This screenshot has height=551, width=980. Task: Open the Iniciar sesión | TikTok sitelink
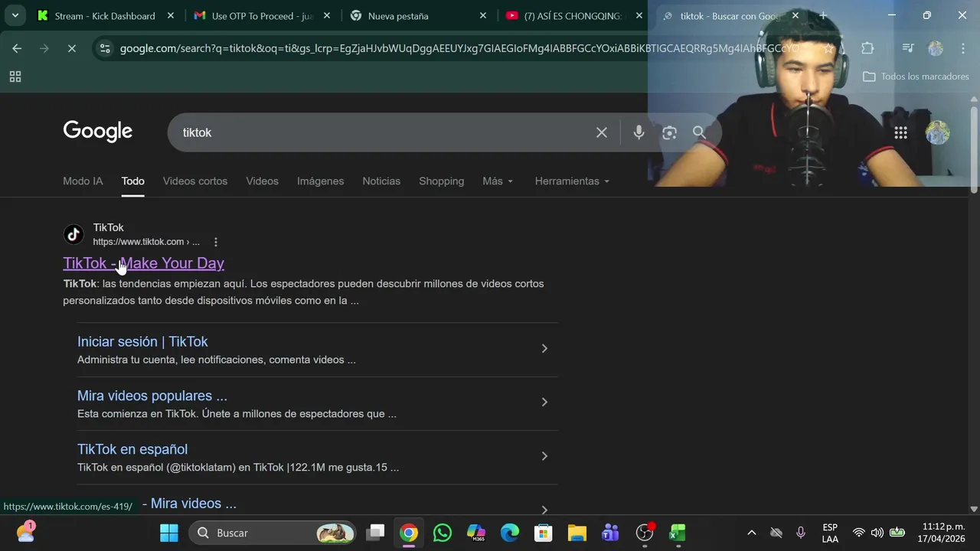(x=142, y=342)
